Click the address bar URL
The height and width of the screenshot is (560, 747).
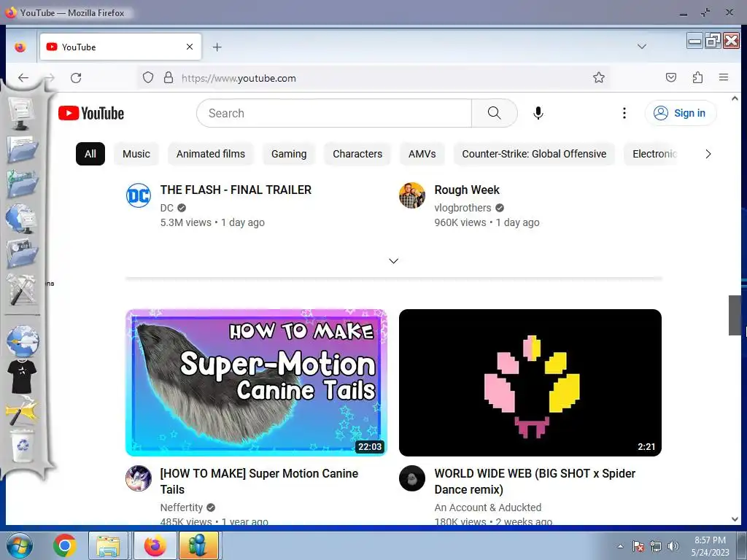coord(239,78)
